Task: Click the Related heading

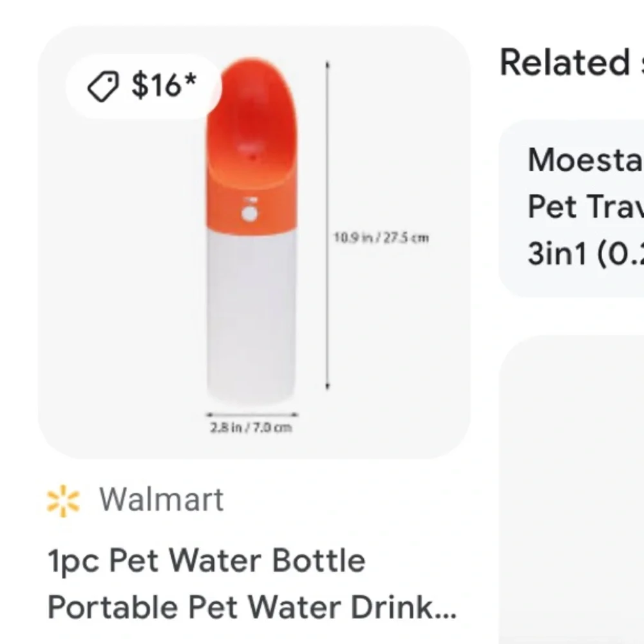Action: [x=565, y=62]
